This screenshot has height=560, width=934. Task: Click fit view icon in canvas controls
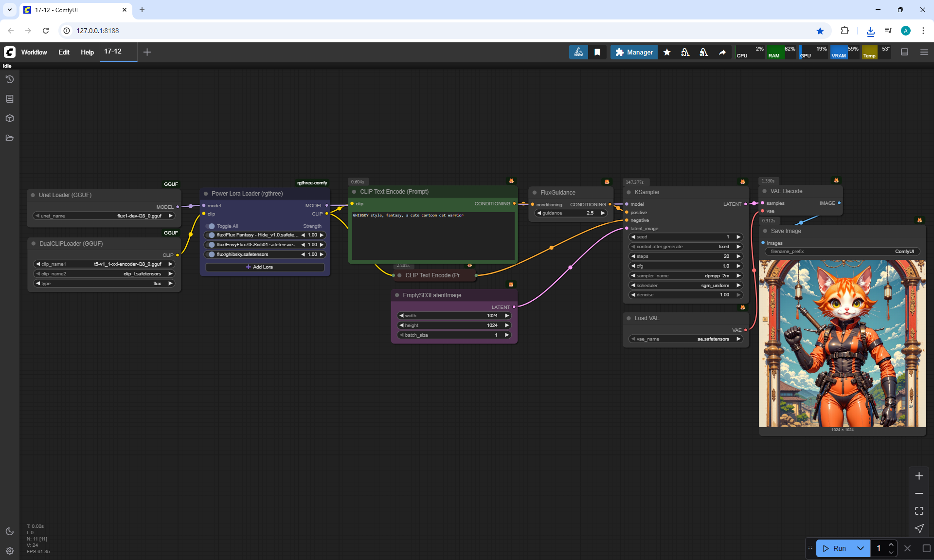point(919,511)
